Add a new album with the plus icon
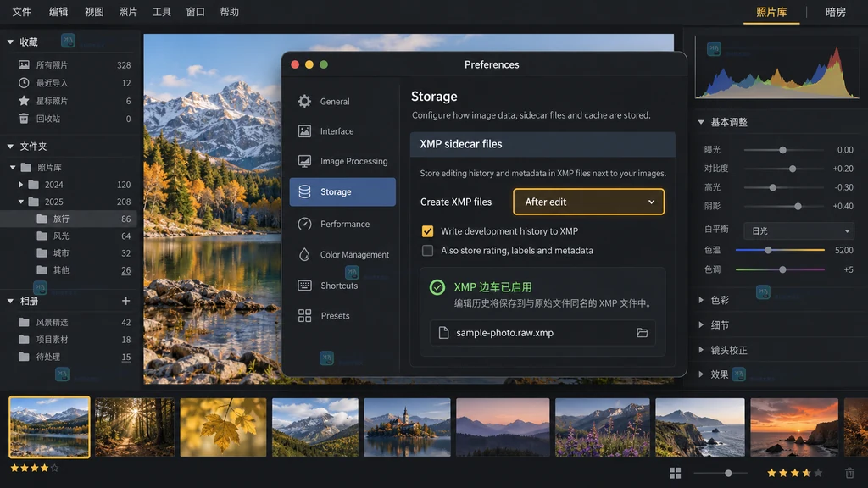 tap(125, 301)
